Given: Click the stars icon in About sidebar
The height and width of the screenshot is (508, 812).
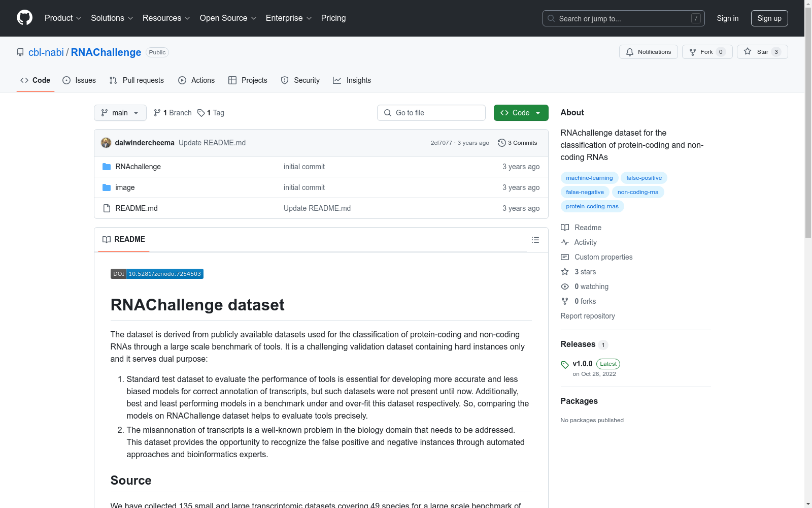Looking at the screenshot, I should click(x=565, y=272).
